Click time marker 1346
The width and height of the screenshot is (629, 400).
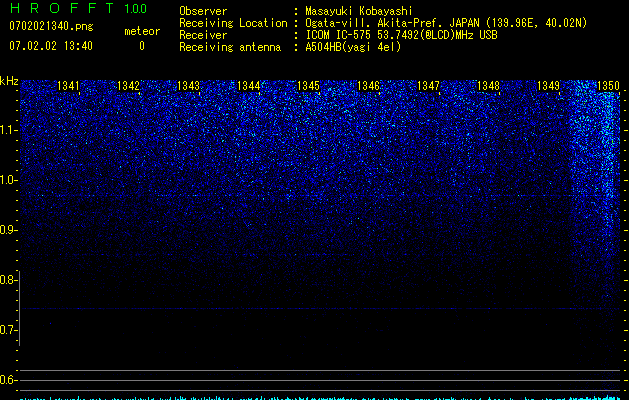pyautogui.click(x=368, y=86)
